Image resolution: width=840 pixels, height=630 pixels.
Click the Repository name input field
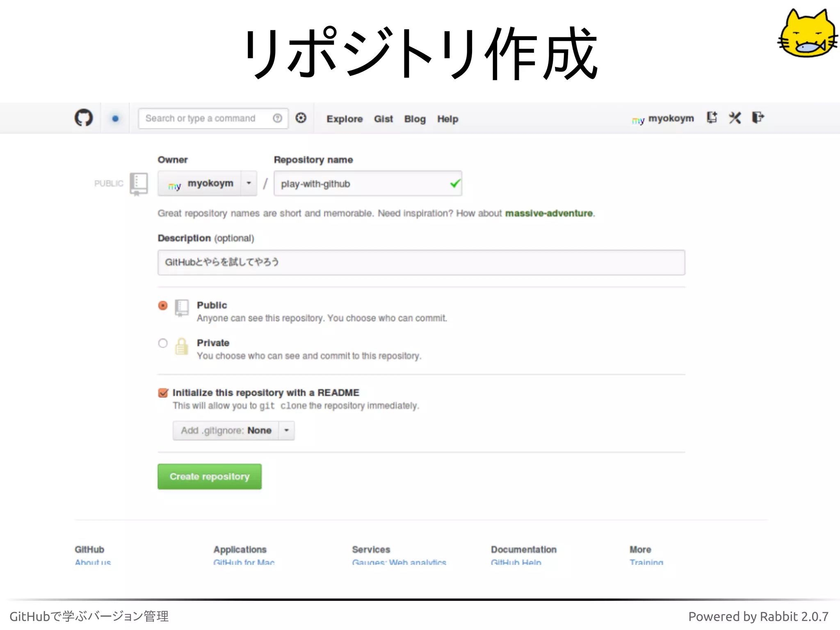point(368,183)
